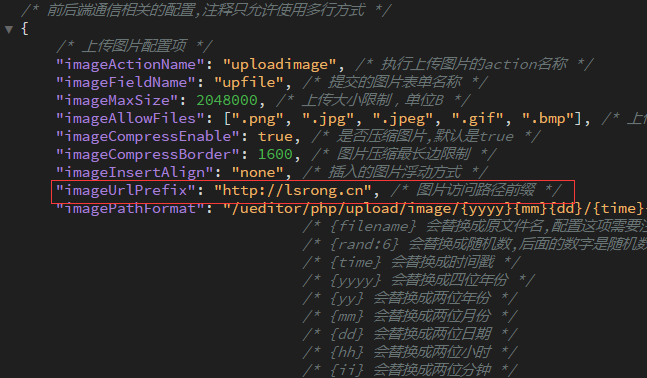The image size is (647, 378).
Task: Select the ".bmp" array entry
Action: 548,119
